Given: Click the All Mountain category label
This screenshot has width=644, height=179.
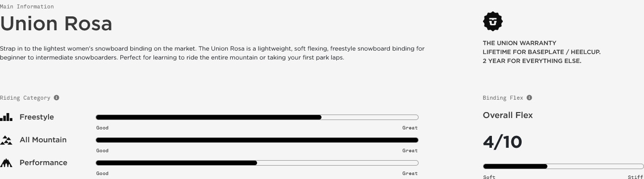Looking at the screenshot, I should (43, 140).
